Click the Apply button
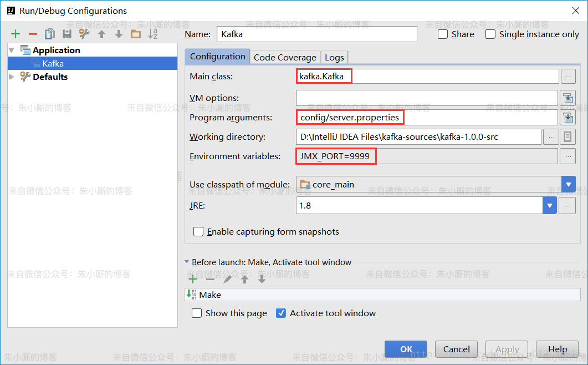This screenshot has width=588, height=365. pyautogui.click(x=507, y=349)
